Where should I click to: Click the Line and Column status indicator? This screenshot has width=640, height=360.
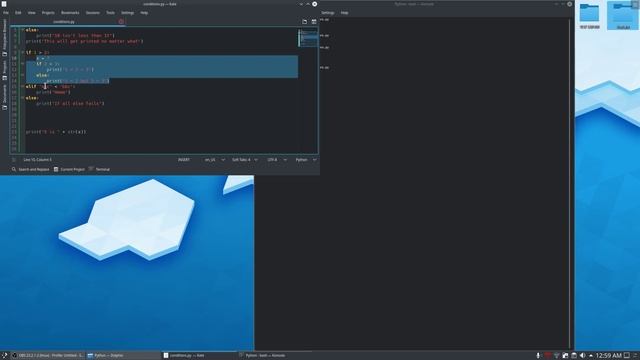[38, 160]
